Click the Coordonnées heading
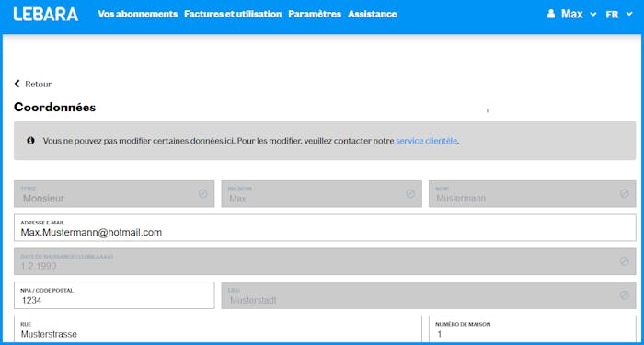 tap(54, 108)
